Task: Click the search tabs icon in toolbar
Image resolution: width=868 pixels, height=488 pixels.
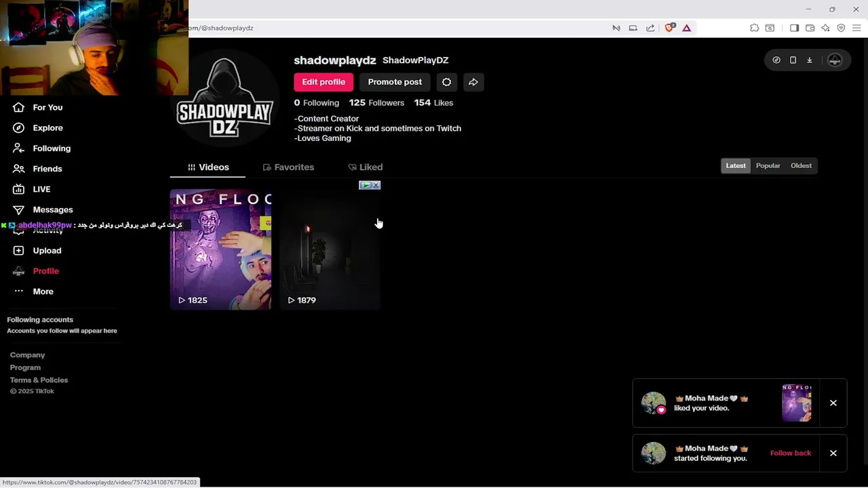Action: tap(770, 28)
